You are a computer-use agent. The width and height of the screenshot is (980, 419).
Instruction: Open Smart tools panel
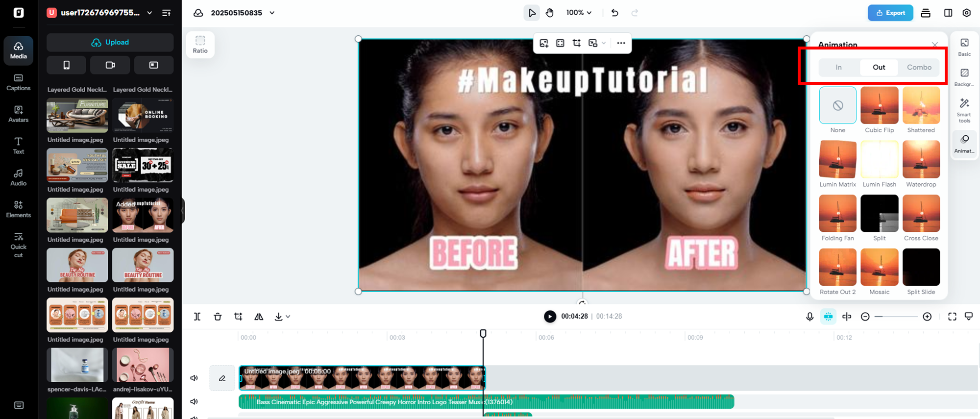click(964, 110)
